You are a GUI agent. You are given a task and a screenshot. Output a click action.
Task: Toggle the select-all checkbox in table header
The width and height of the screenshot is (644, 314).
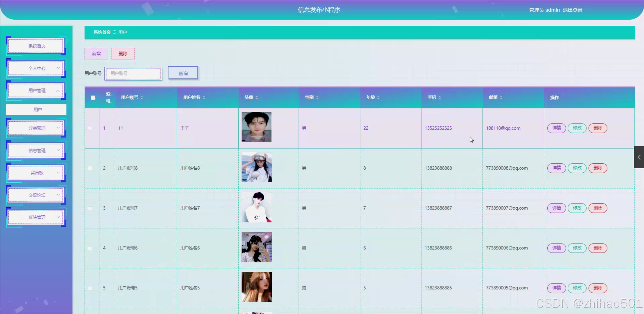pos(93,98)
